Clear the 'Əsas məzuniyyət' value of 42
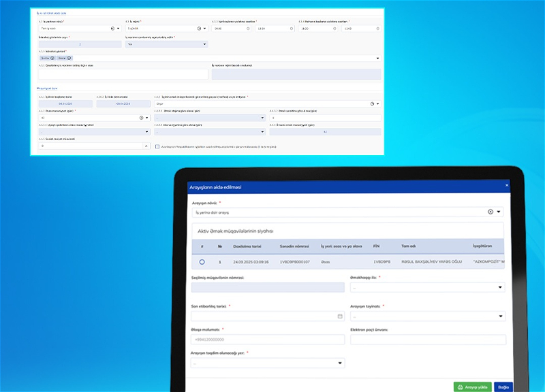Viewport: 545px width, 392px height. point(141,118)
